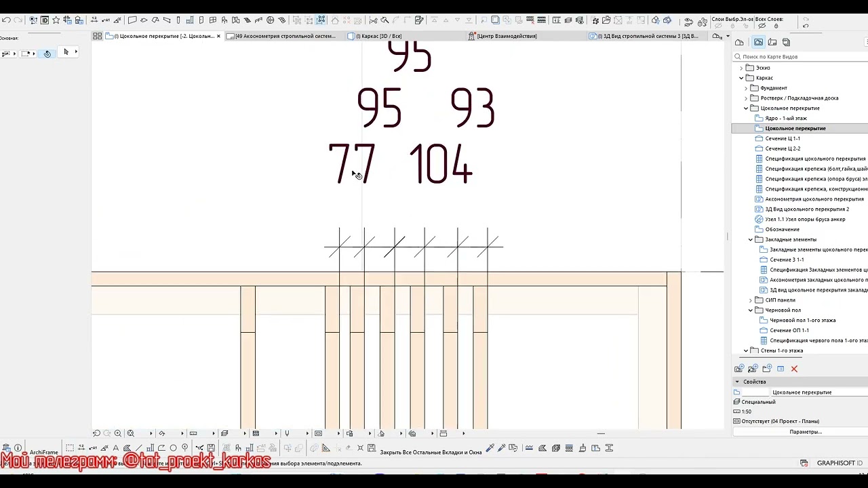Click the Split scissors tool icon
Viewport: 868px width, 488px height.
coord(373,20)
